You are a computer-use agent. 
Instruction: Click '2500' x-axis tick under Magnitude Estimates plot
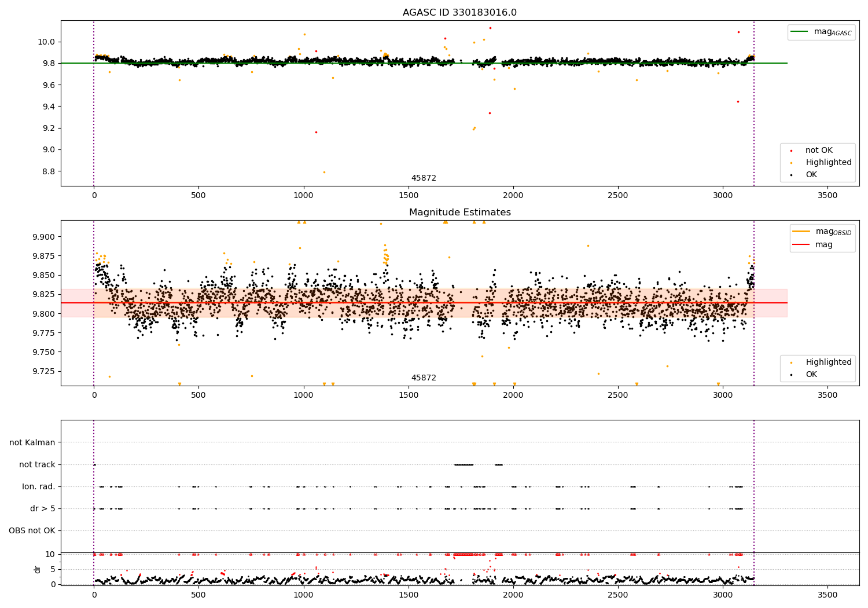coord(618,395)
